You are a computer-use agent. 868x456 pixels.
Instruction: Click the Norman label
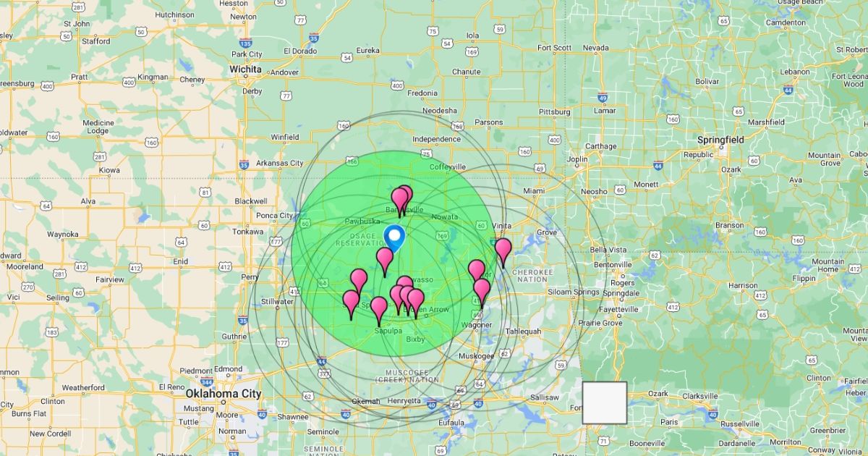[x=232, y=431]
